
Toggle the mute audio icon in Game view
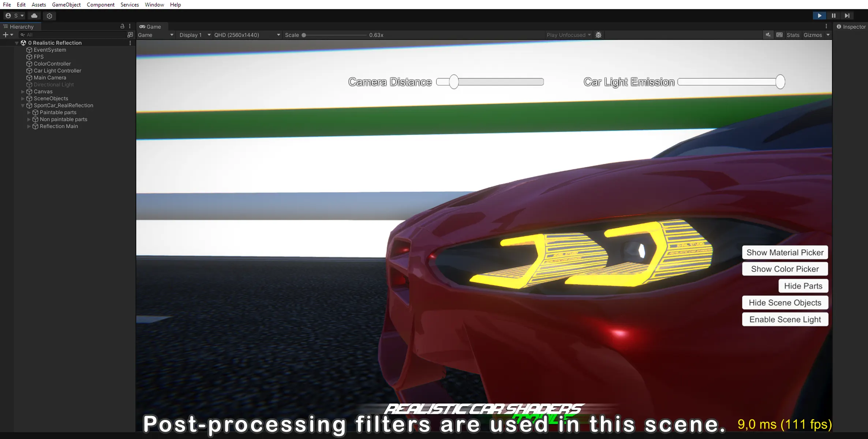click(768, 35)
